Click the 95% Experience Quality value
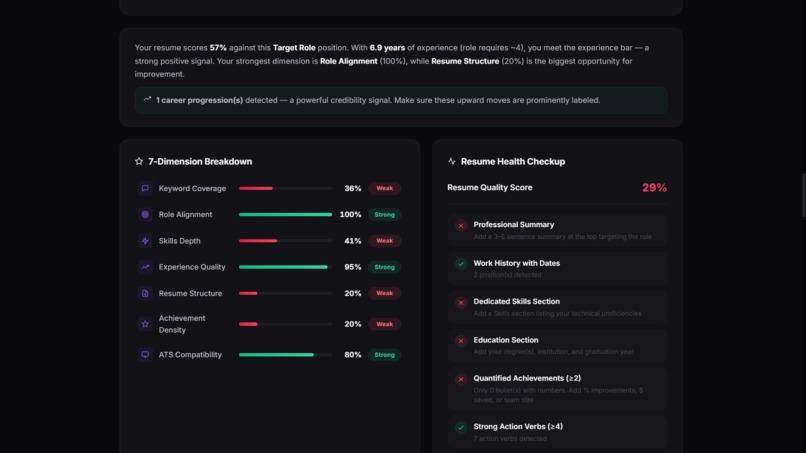 pyautogui.click(x=353, y=267)
